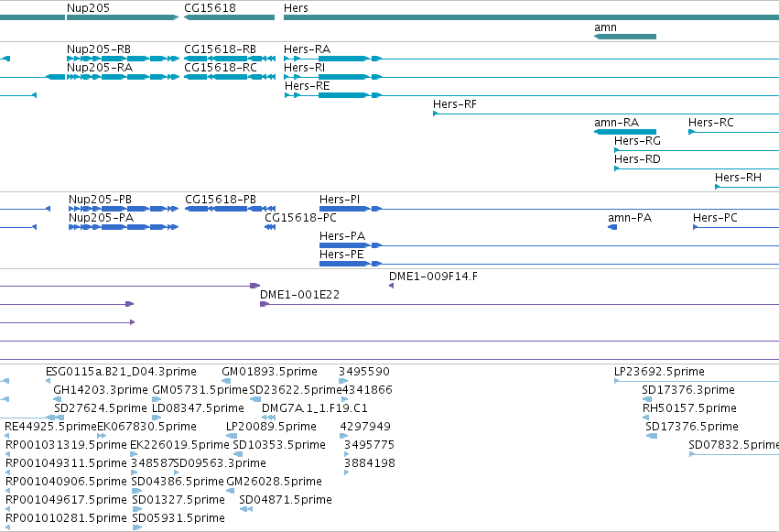This screenshot has width=779, height=532.
Task: Click the amn gene bar
Action: click(625, 37)
